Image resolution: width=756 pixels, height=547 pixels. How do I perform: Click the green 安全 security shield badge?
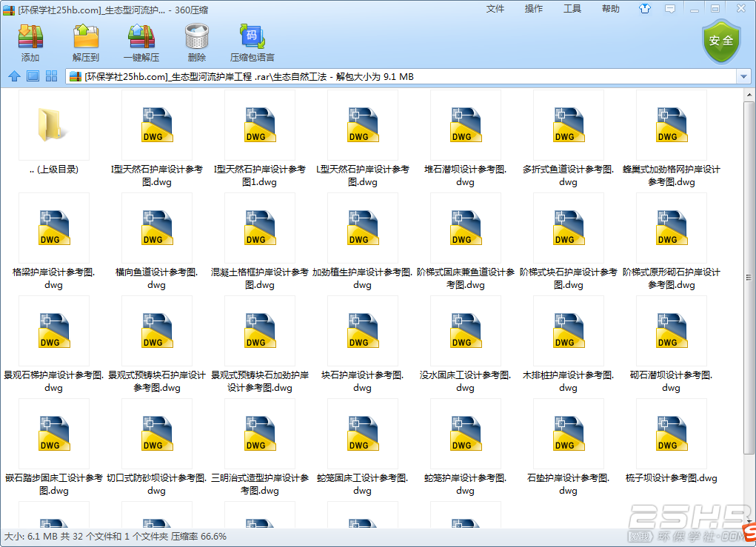(x=721, y=41)
